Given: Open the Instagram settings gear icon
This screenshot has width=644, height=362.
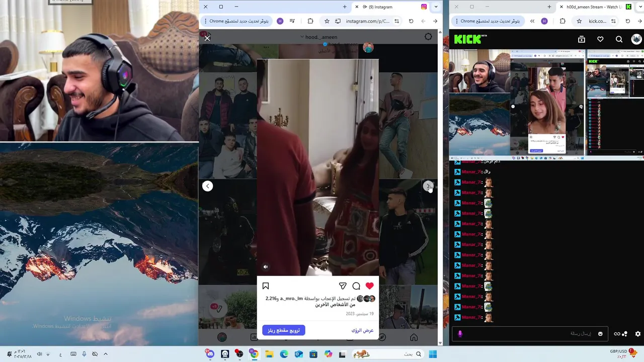Looking at the screenshot, I should [x=428, y=37].
